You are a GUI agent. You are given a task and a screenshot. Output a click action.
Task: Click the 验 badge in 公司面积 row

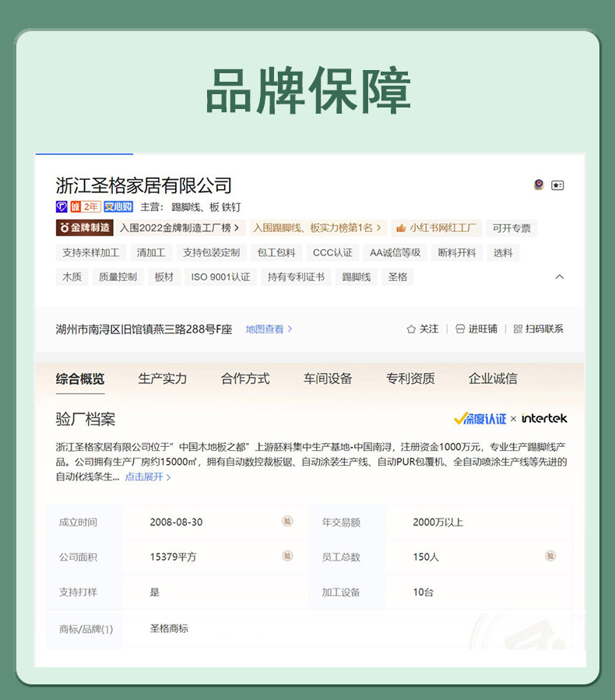click(x=287, y=556)
